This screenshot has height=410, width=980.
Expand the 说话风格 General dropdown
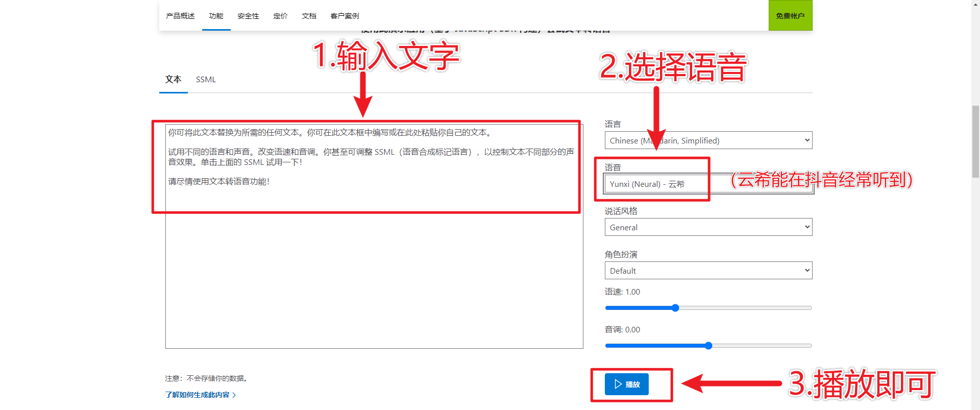click(708, 227)
